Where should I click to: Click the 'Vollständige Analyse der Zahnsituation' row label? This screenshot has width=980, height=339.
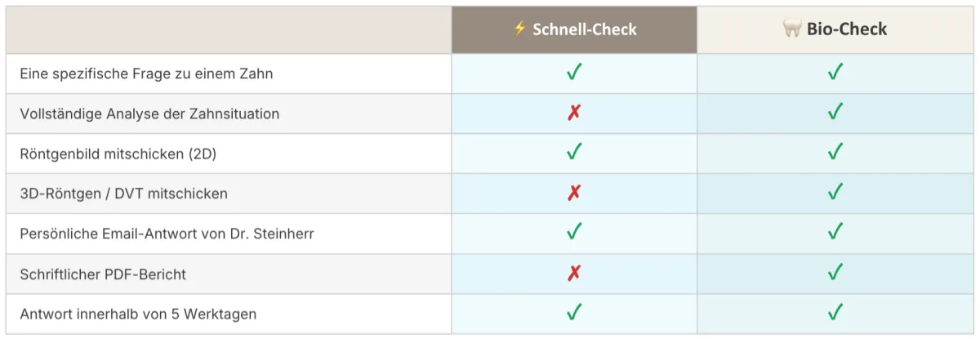point(149,114)
